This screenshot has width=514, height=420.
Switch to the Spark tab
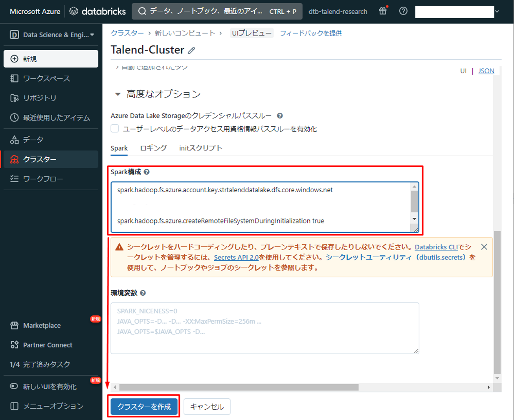coord(119,148)
